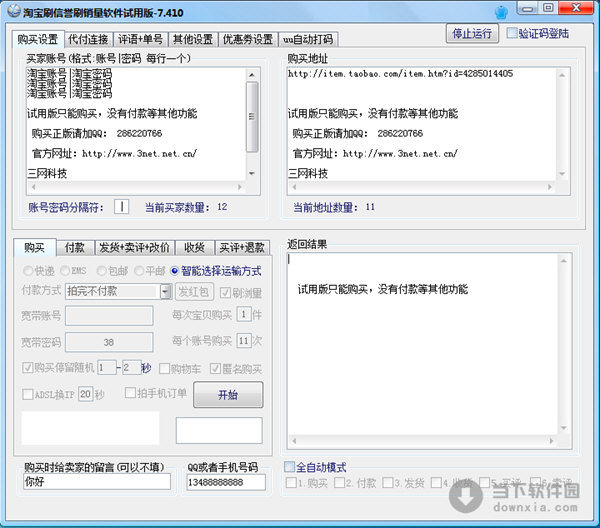Click the 返回结果 horizontal scroll-left arrow
The height and width of the screenshot is (528, 600).
(294, 441)
